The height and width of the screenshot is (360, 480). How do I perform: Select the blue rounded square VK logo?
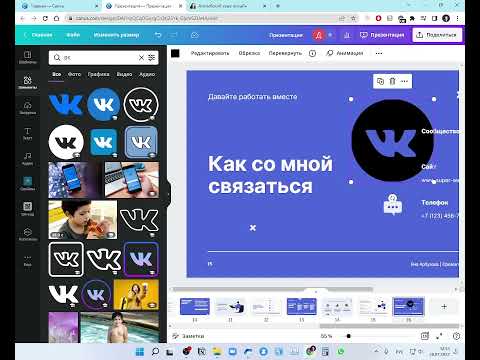click(x=104, y=142)
